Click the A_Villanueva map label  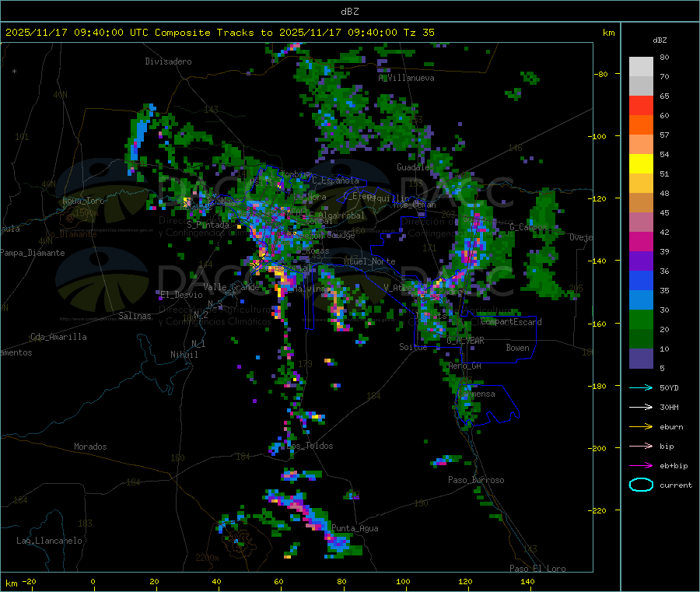[406, 78]
